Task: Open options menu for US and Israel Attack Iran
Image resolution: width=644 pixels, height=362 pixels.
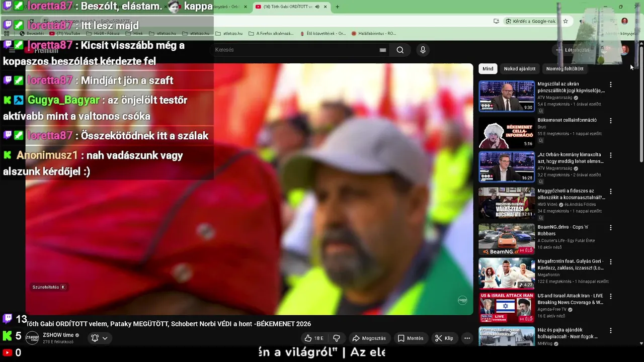Action: pos(611,296)
